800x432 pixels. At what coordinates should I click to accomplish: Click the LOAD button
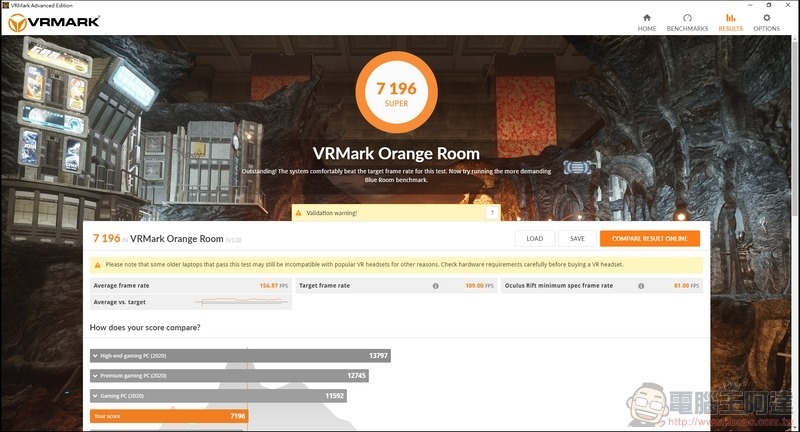pos(535,239)
